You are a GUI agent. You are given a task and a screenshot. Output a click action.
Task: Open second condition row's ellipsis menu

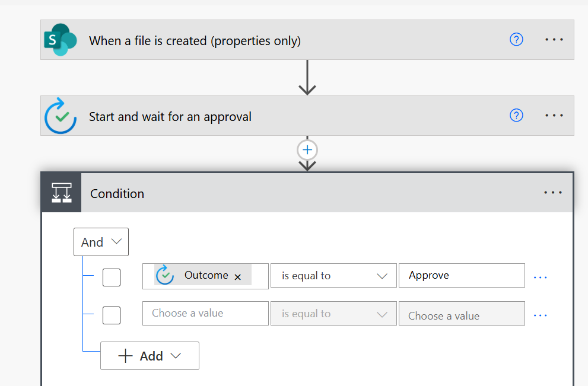point(540,315)
